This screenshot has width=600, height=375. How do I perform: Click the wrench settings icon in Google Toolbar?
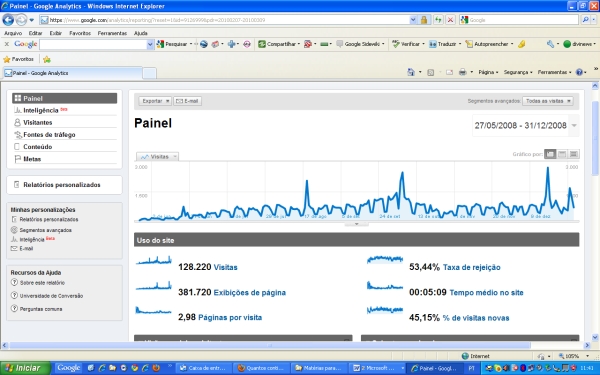tap(551, 44)
